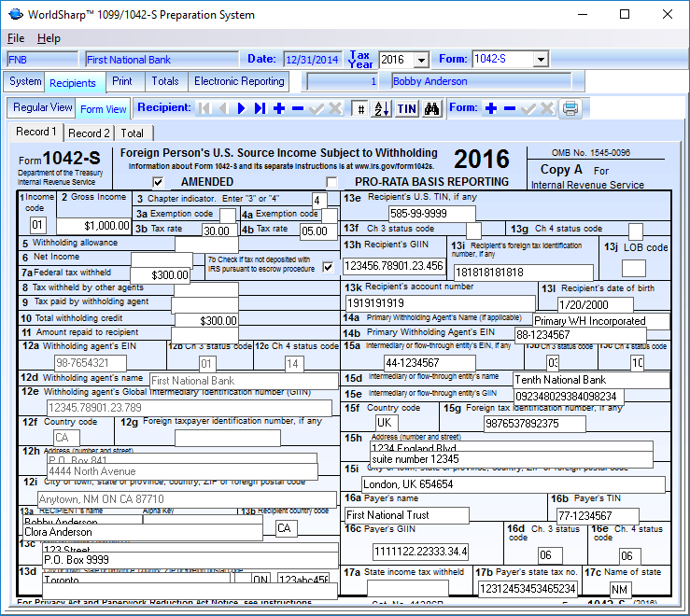690x616 pixels.
Task: Open the Tax Year dropdown
Action: click(x=421, y=60)
